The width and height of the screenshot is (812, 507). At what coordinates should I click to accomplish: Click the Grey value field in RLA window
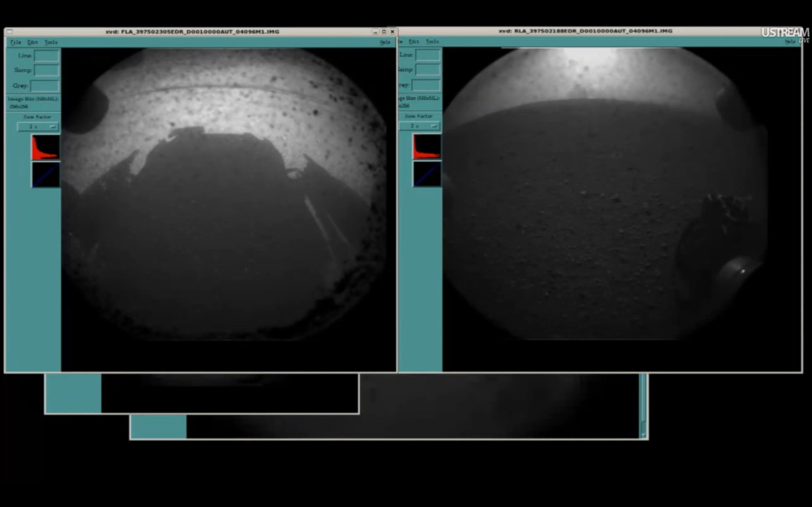coord(426,85)
